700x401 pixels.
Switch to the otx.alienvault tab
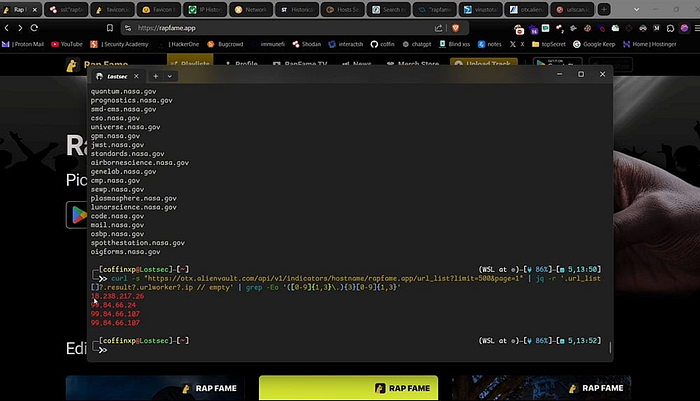click(526, 9)
